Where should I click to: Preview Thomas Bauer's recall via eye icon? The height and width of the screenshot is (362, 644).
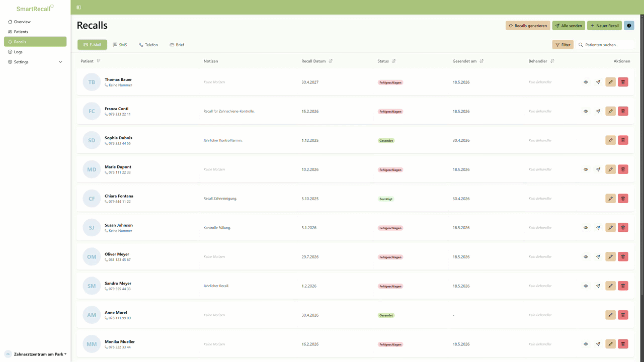tap(586, 82)
